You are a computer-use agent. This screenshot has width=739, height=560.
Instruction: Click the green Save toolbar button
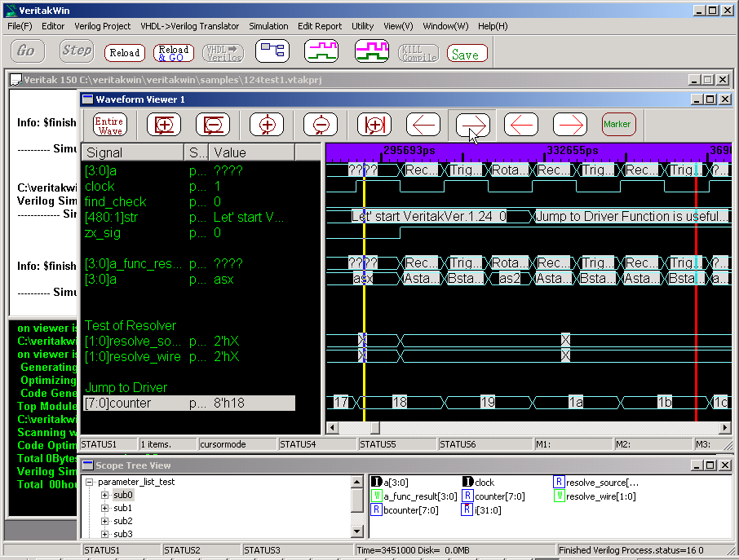point(467,54)
